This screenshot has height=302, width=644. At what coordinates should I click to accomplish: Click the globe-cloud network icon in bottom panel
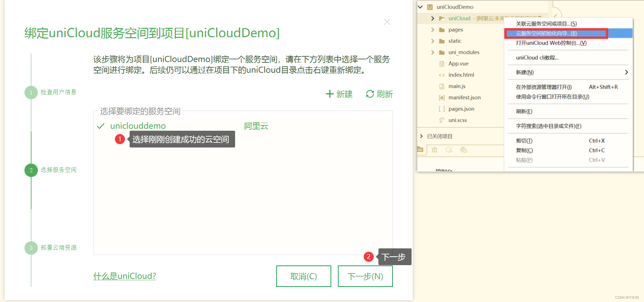[x=464, y=150]
